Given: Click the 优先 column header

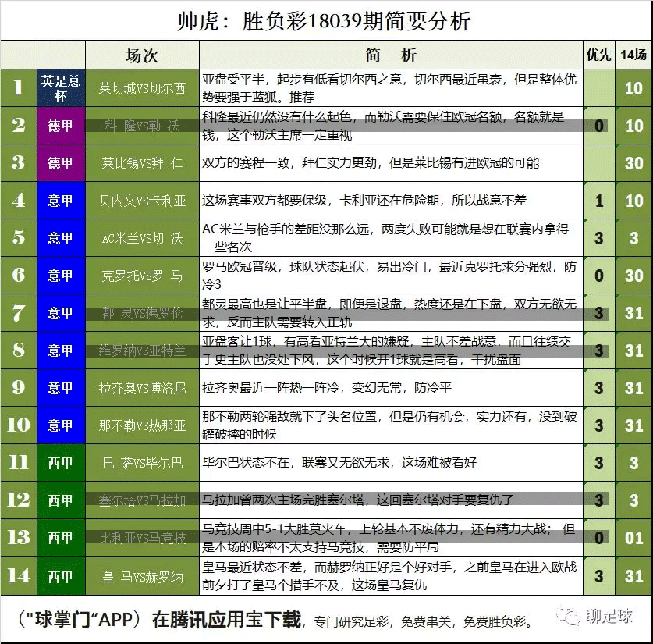Looking at the screenshot, I should (598, 55).
